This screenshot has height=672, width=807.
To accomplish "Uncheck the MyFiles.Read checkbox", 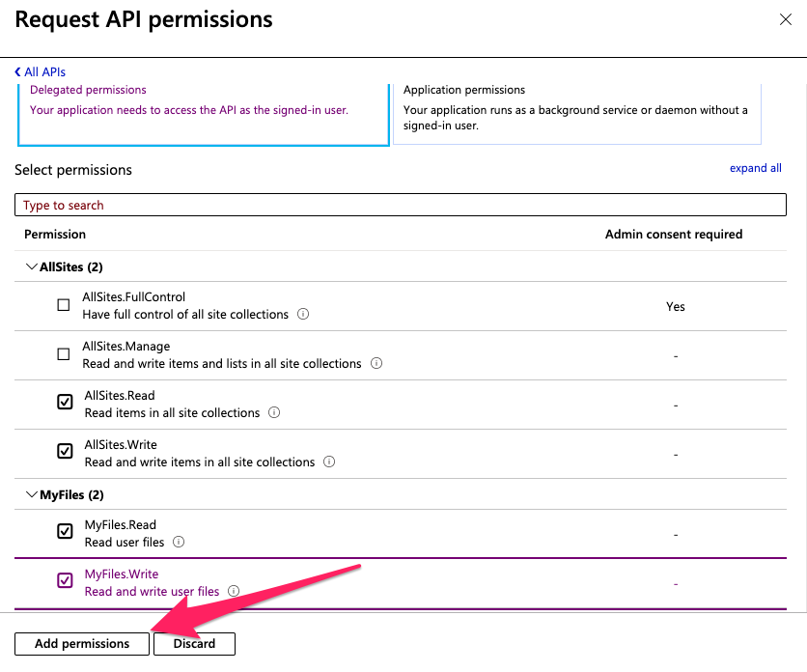I will [65, 531].
